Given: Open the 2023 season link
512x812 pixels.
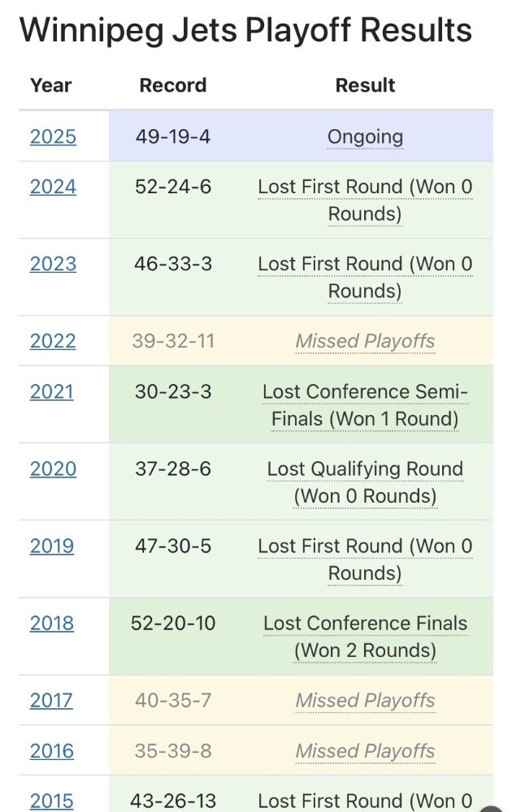Looking at the screenshot, I should pos(53,264).
